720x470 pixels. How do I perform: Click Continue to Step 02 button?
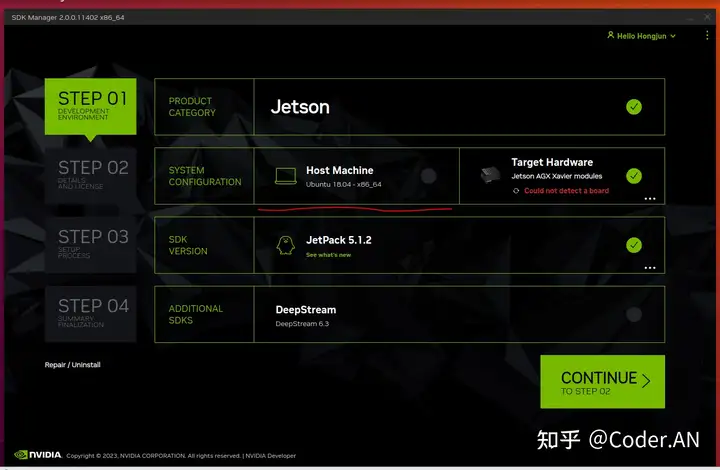(602, 381)
